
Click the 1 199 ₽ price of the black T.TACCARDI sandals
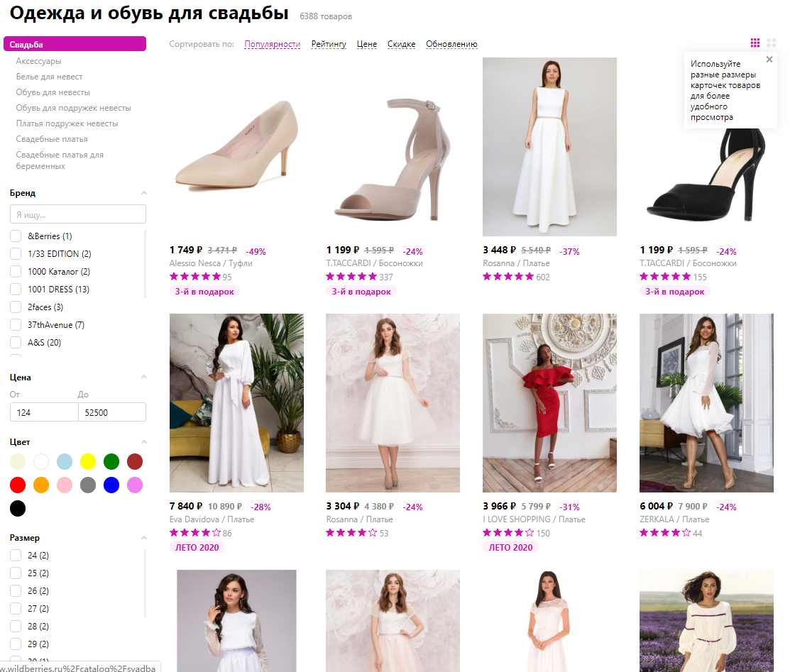coord(656,250)
